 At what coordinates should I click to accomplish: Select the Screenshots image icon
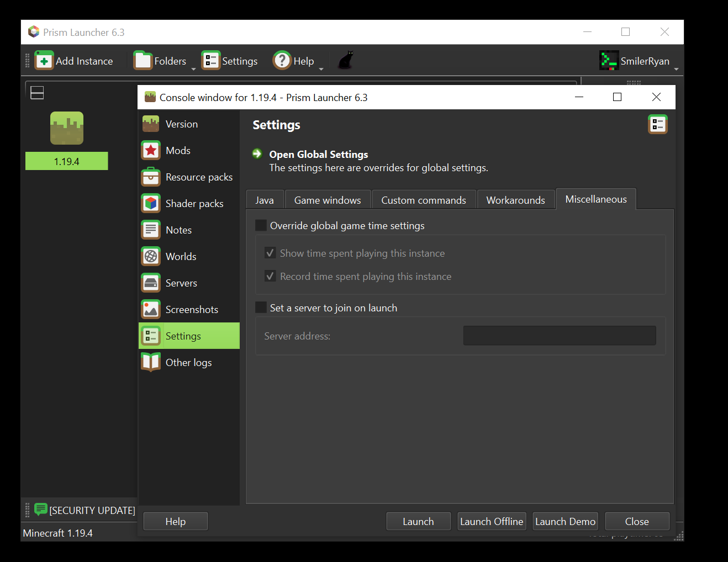150,309
